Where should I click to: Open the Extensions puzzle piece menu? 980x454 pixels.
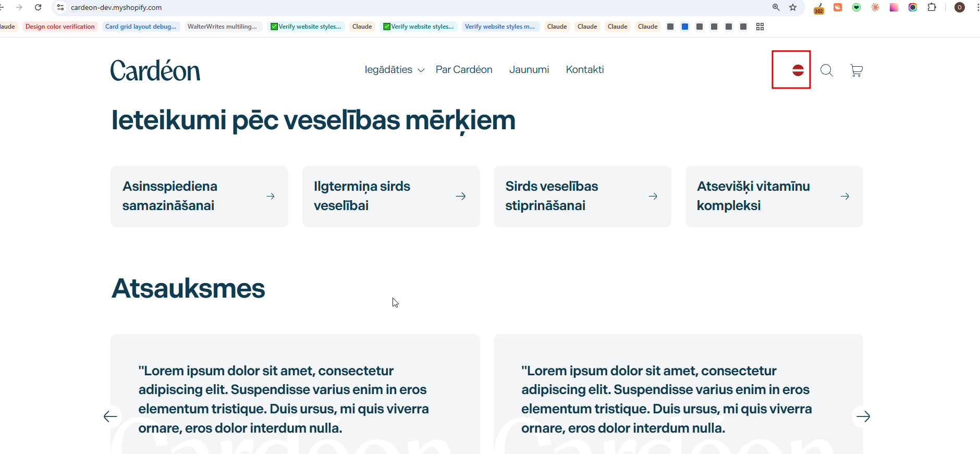[932, 7]
